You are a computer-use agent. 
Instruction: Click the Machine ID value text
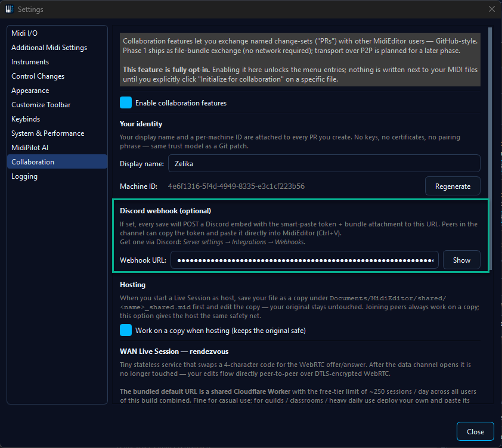click(236, 186)
